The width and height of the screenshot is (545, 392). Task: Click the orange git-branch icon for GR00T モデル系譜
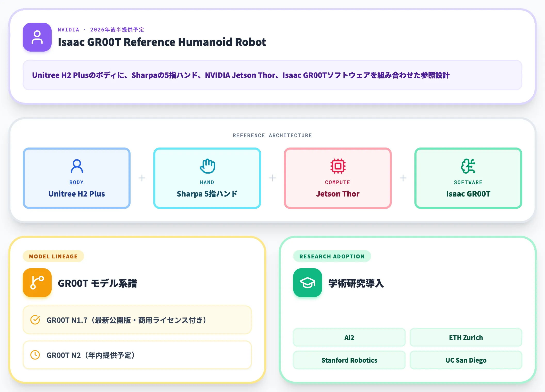click(x=37, y=283)
